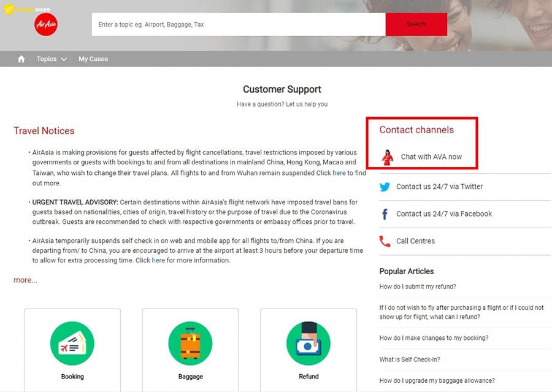Open 'How do I submit my refund?' article
Screen dimensions: 552x392
pyautogui.click(x=418, y=286)
